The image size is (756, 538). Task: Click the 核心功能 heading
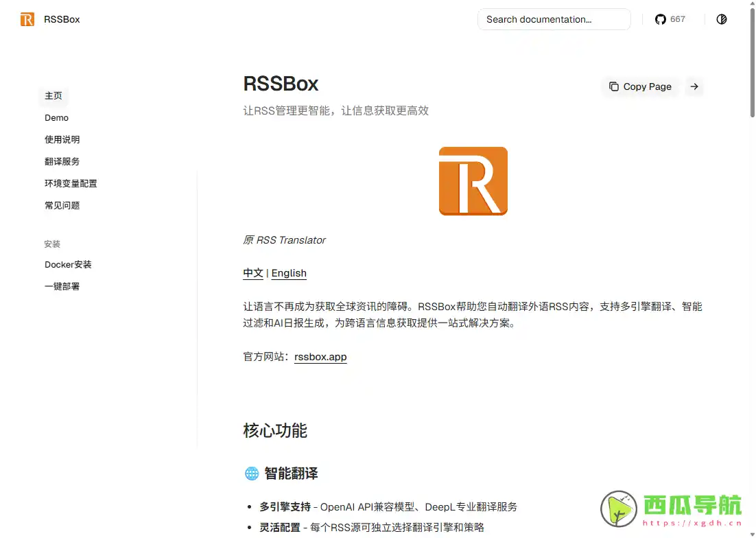pyautogui.click(x=275, y=430)
